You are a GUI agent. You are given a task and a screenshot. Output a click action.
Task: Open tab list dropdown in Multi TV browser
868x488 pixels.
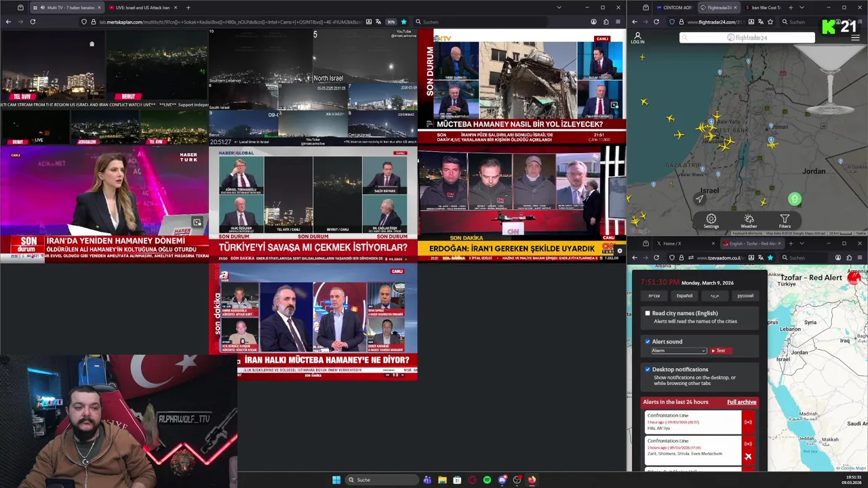point(559,7)
